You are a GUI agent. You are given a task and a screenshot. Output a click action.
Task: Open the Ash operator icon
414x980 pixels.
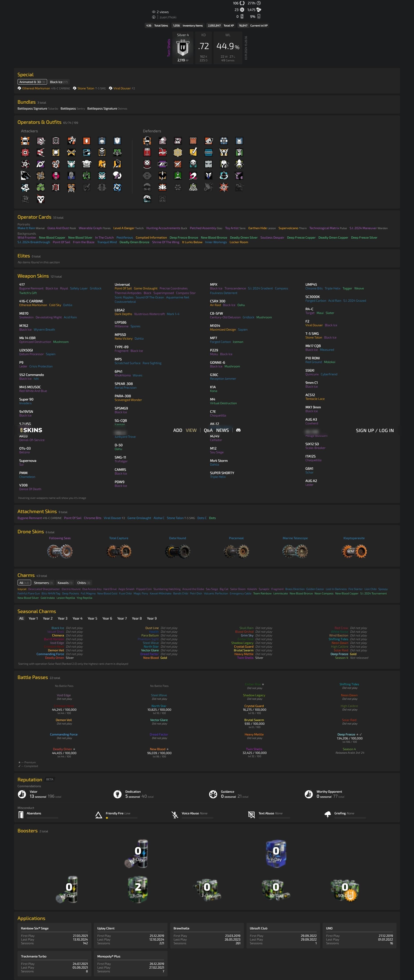71,141
